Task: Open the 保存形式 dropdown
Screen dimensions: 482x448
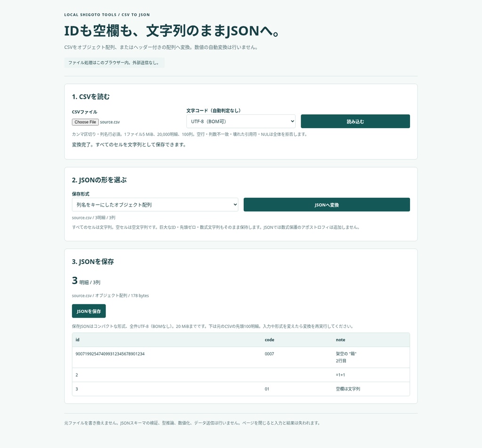Action: click(155, 205)
